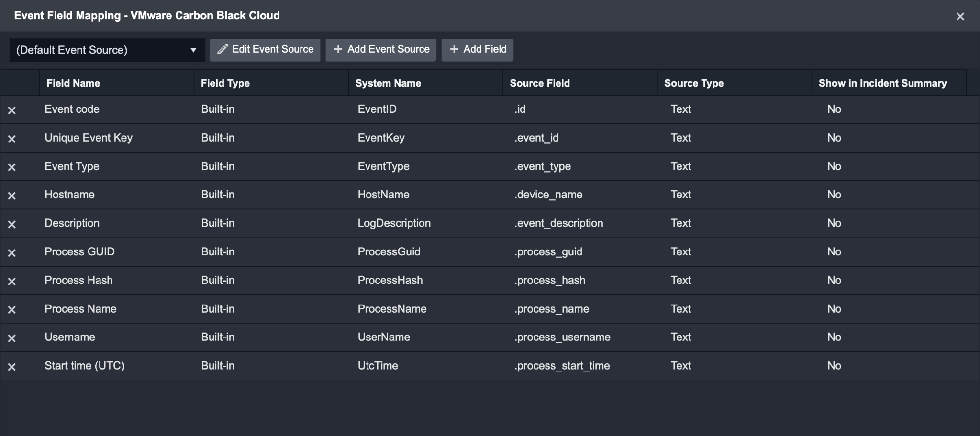980x436 pixels.
Task: Click '.event_description' source field
Action: [558, 223]
